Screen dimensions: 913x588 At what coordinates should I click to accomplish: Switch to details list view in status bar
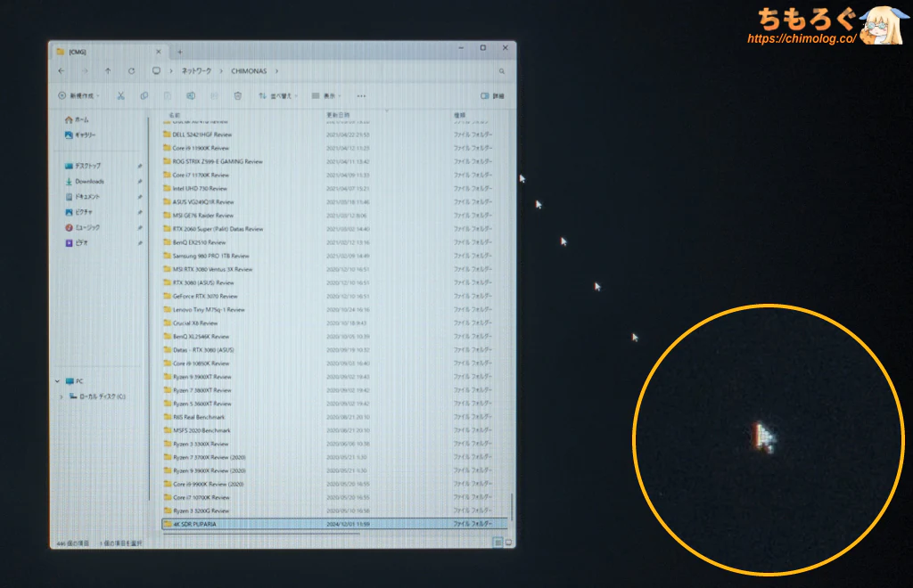point(498,542)
